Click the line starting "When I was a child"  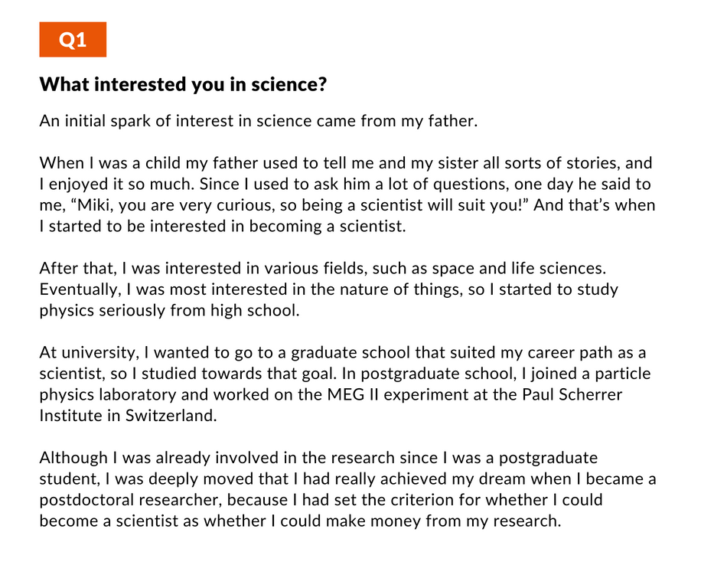point(346,163)
